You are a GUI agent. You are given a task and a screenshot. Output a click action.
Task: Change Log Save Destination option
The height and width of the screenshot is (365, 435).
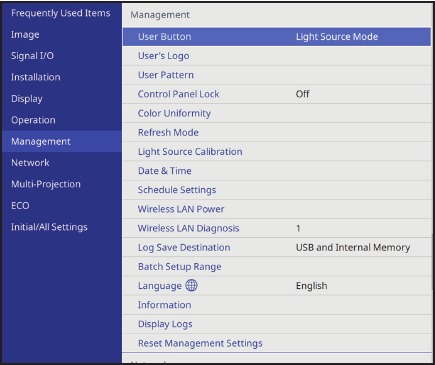point(277,247)
